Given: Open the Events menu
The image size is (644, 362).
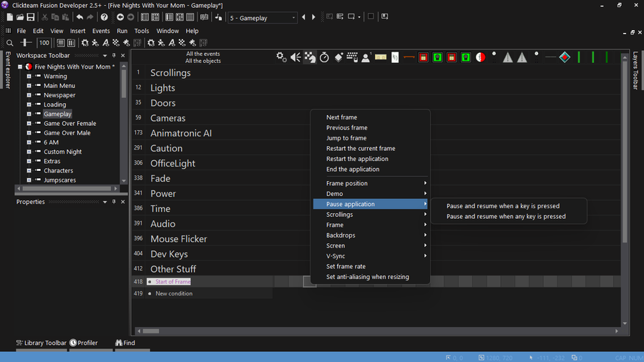Looking at the screenshot, I should (101, 31).
